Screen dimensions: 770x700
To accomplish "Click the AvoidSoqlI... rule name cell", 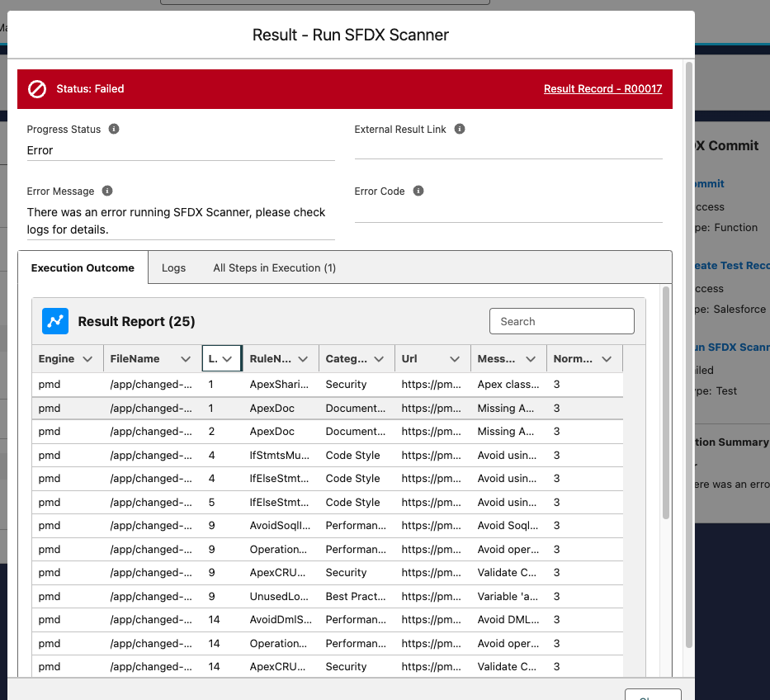I will (280, 526).
